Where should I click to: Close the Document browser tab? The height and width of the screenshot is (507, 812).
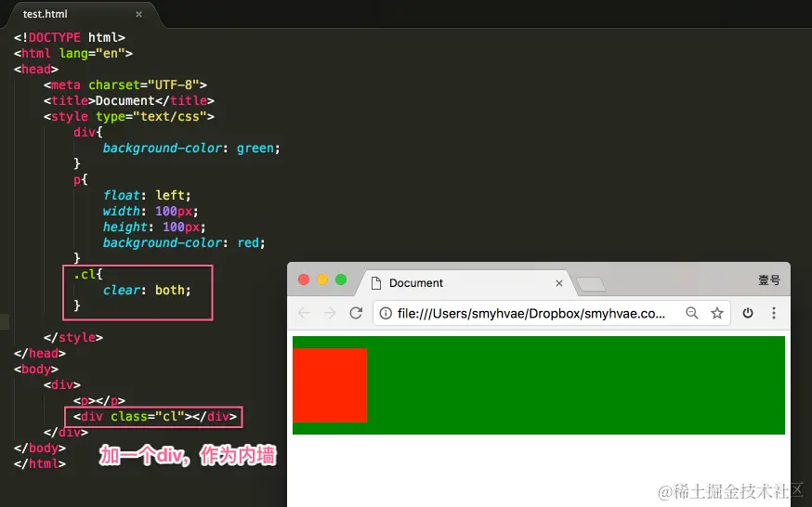coord(559,283)
